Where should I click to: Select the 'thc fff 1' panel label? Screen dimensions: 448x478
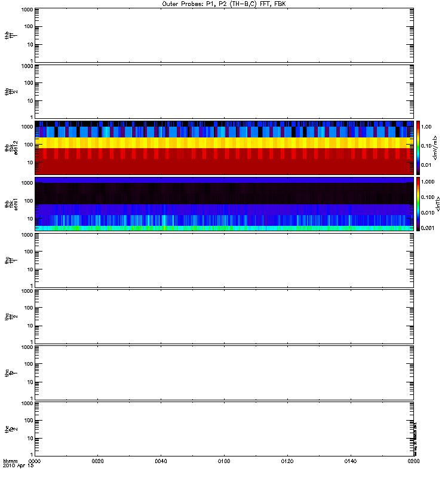coord(11,260)
